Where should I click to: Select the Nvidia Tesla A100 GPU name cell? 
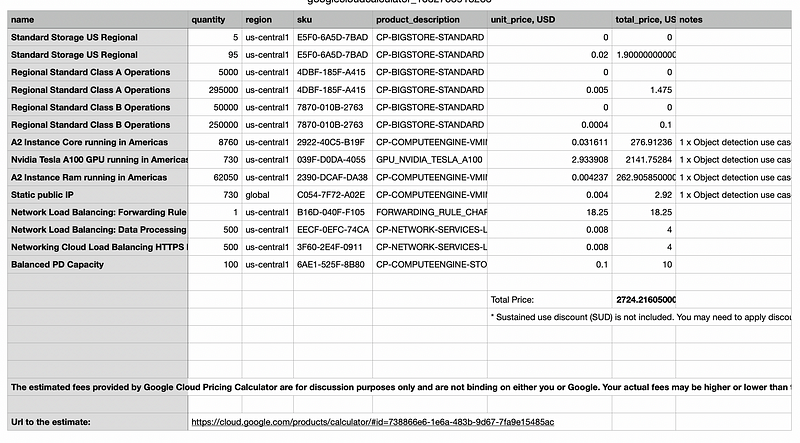coord(98,160)
